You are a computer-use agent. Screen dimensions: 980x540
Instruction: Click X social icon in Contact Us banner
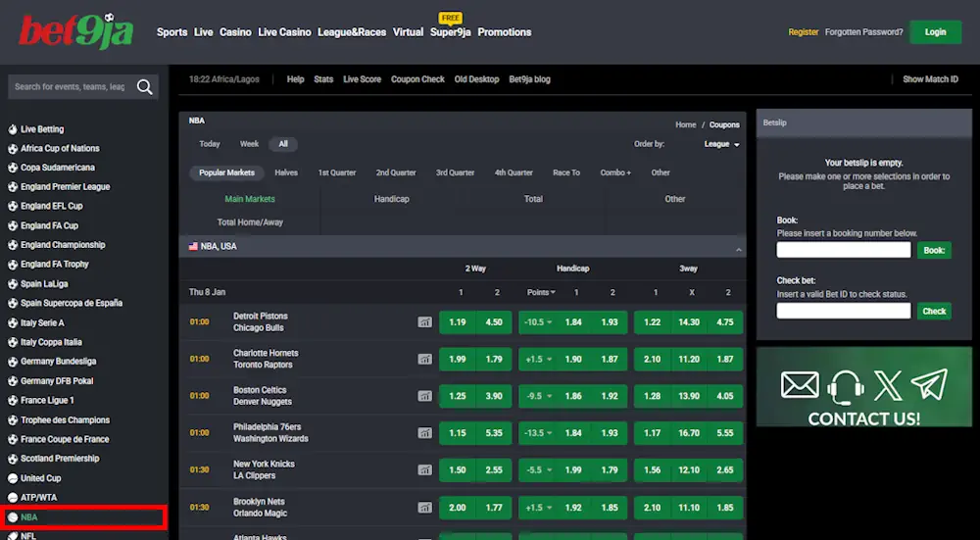click(888, 385)
